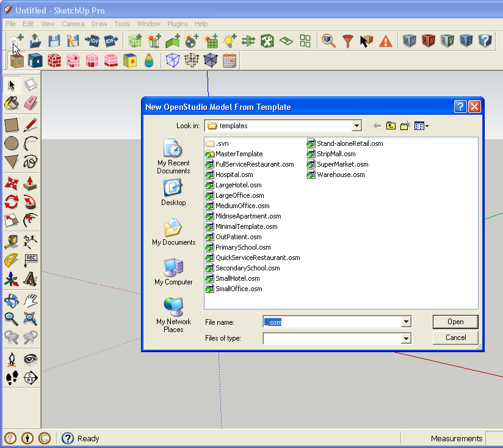This screenshot has height=448, width=503.
Task: Open the Draw menu
Action: [100, 24]
